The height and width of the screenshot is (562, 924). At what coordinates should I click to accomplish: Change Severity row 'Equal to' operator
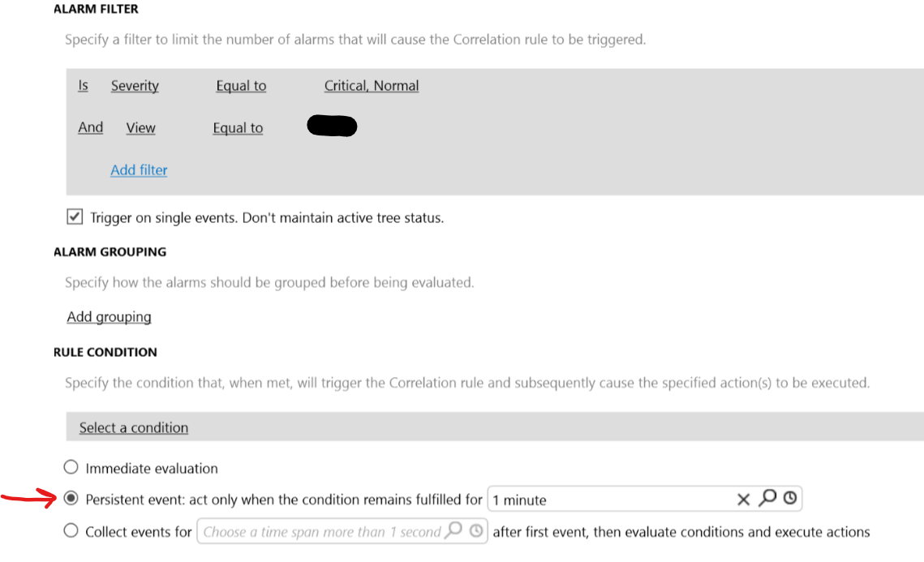click(x=241, y=86)
